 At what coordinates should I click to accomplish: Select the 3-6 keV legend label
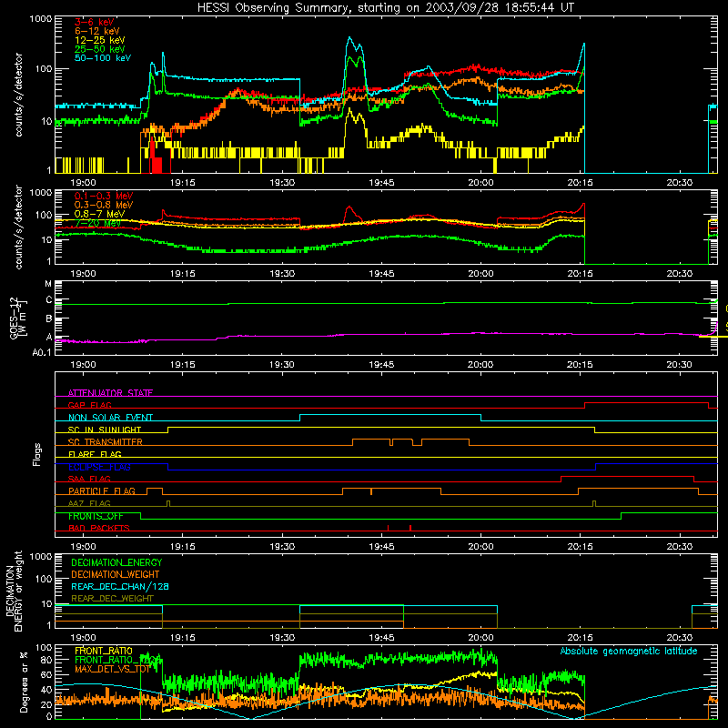point(95,22)
